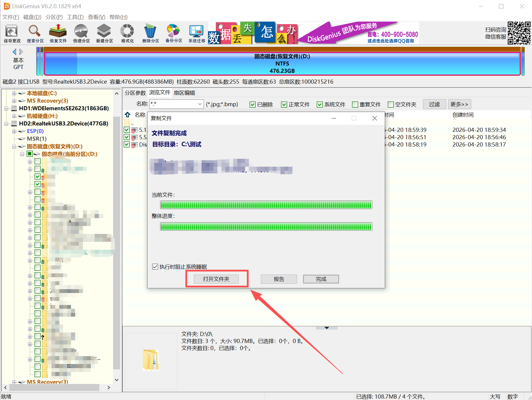The image size is (532, 400).
Task: Click the DiskGenius app logo in title bar
Action: coord(6,6)
